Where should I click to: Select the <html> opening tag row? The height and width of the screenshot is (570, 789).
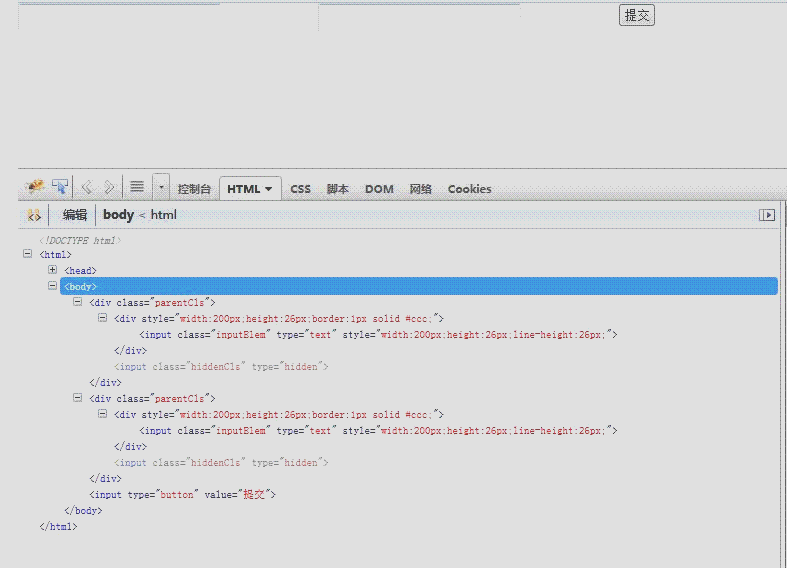pos(55,255)
